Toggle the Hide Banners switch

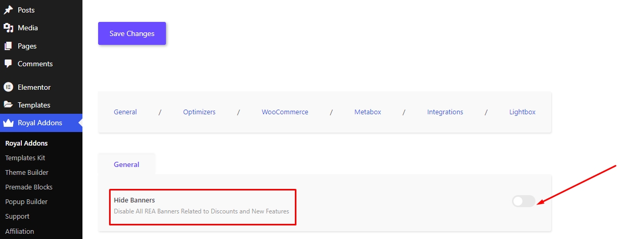point(523,201)
